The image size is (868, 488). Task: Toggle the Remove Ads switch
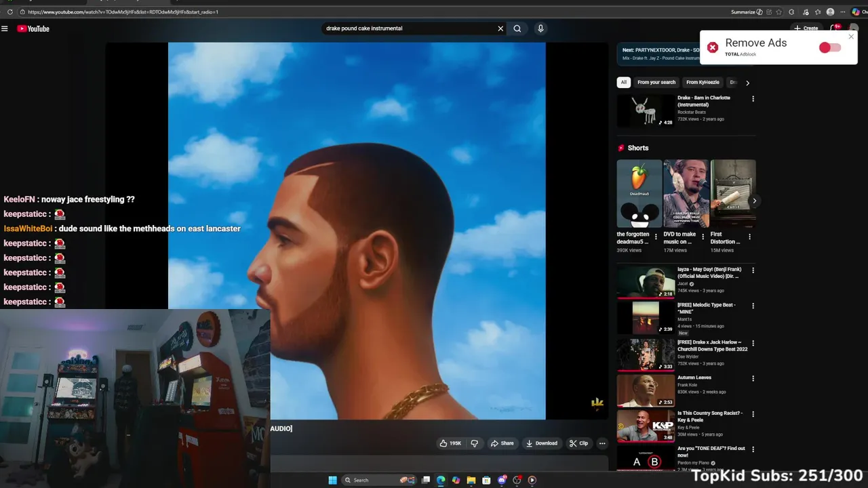829,47
